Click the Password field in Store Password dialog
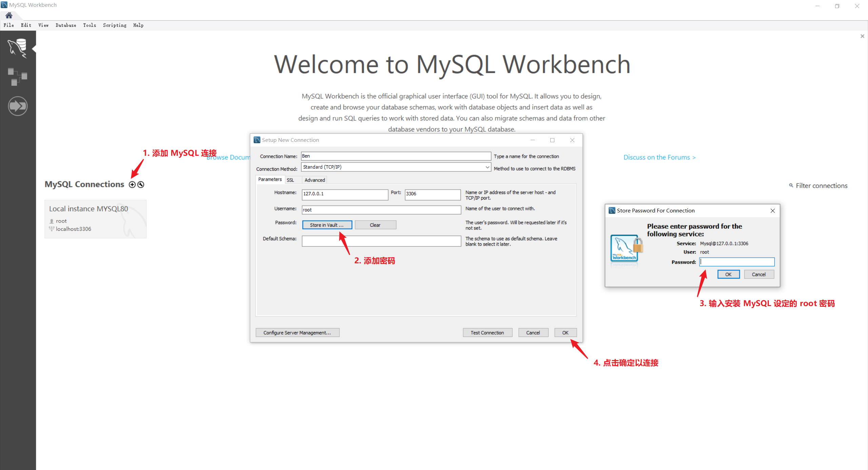Screen dimensions: 868x470 click(x=737, y=262)
